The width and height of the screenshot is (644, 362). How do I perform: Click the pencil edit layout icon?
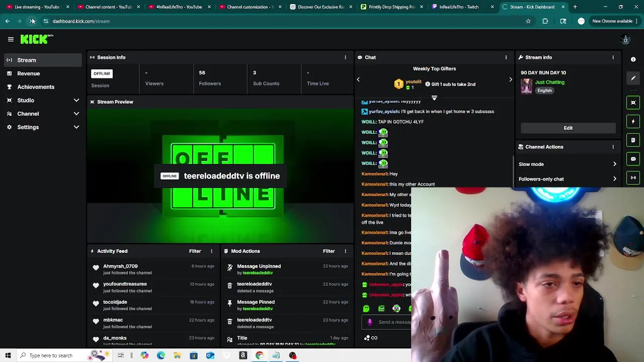pos(633,78)
